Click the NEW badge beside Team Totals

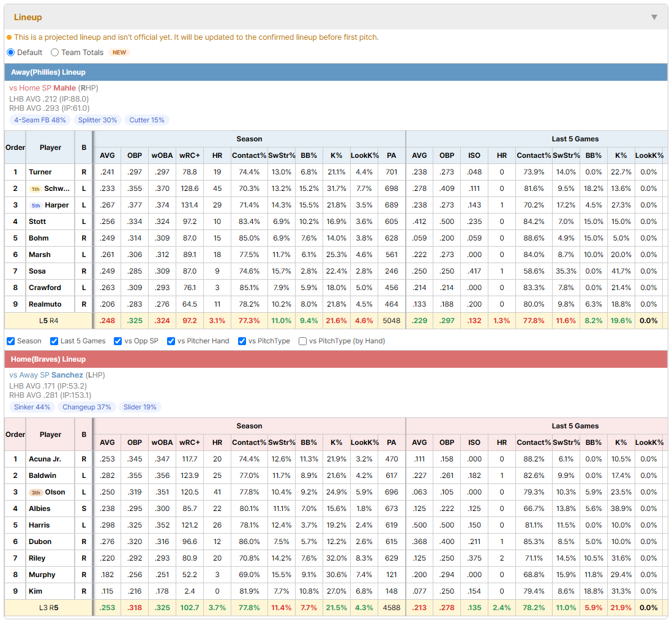(119, 52)
